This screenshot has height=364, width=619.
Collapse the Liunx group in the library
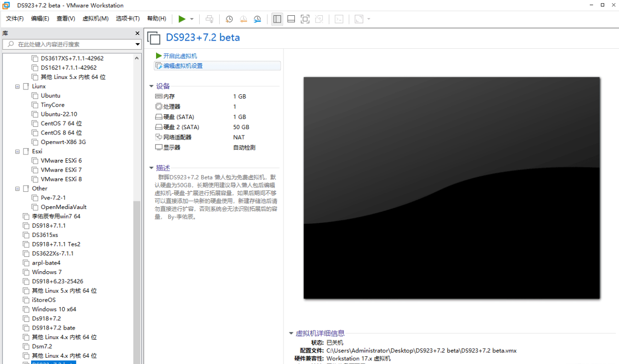17,86
